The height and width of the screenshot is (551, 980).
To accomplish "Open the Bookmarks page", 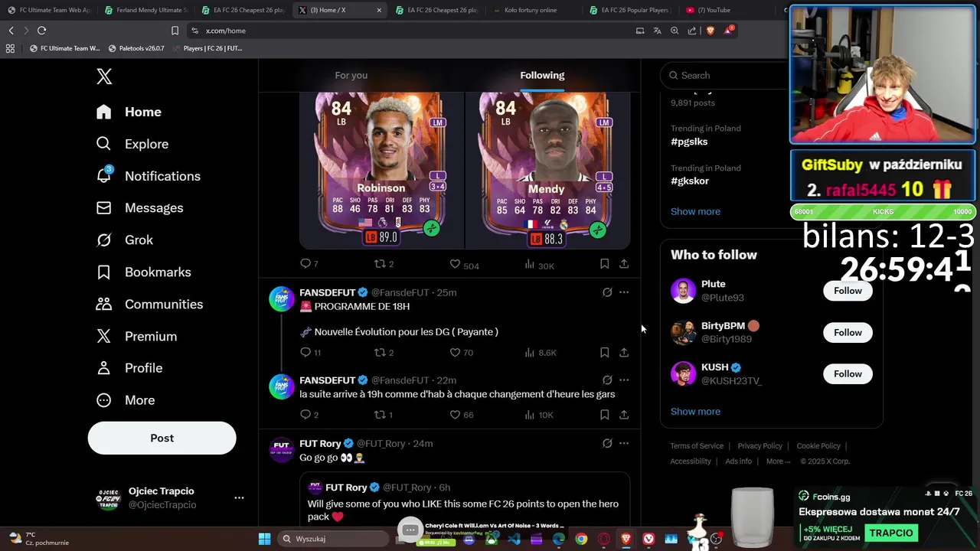I will [143, 272].
